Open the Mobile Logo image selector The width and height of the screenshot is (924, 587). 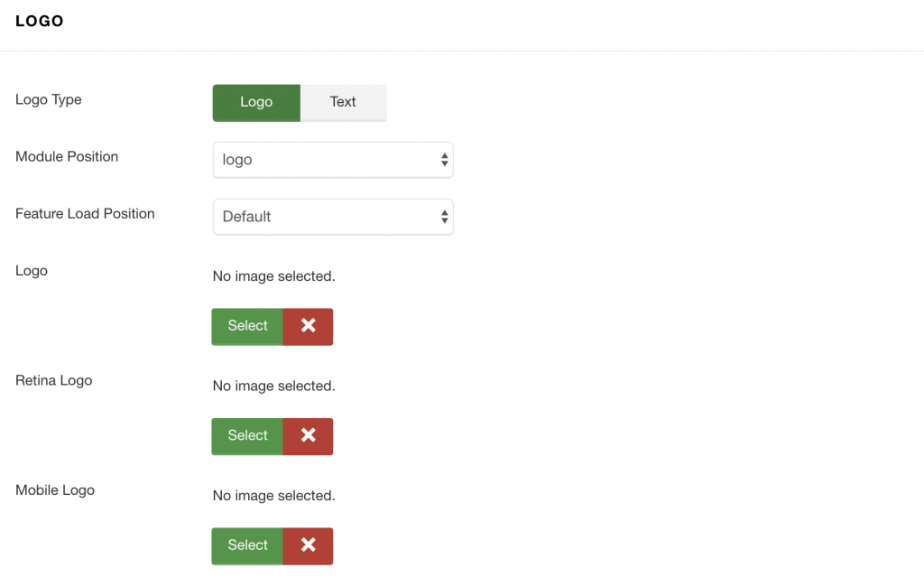click(246, 545)
